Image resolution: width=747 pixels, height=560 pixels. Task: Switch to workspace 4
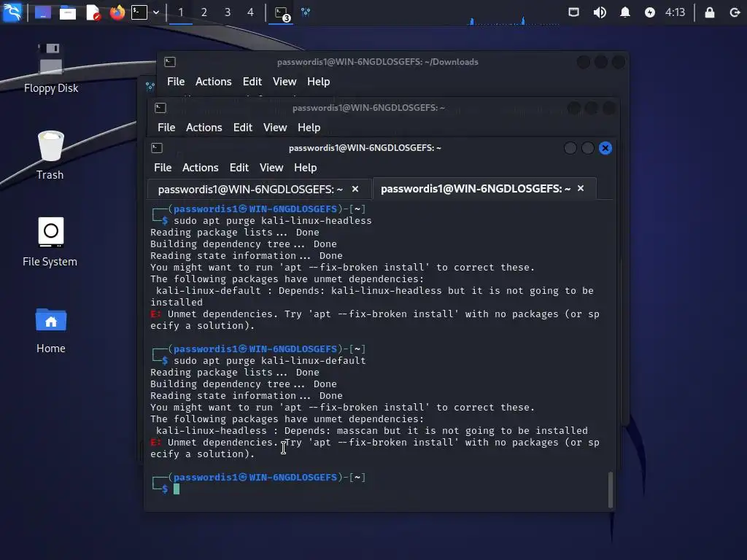click(x=251, y=12)
